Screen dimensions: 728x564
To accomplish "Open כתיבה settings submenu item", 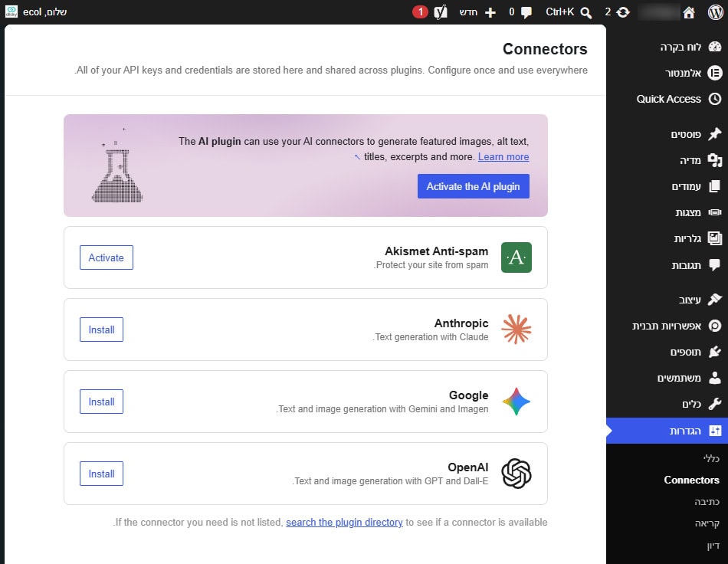I will tap(707, 502).
